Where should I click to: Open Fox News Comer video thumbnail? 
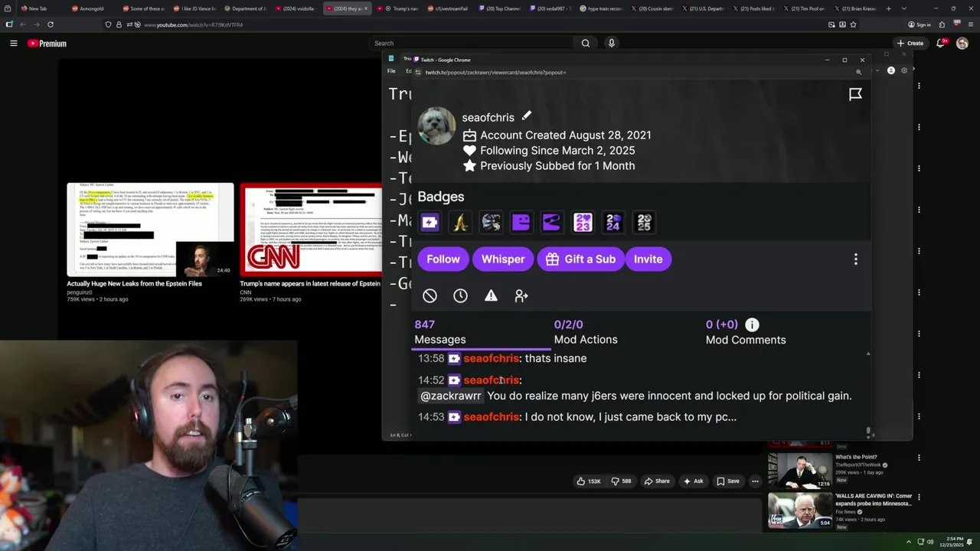coord(799,510)
